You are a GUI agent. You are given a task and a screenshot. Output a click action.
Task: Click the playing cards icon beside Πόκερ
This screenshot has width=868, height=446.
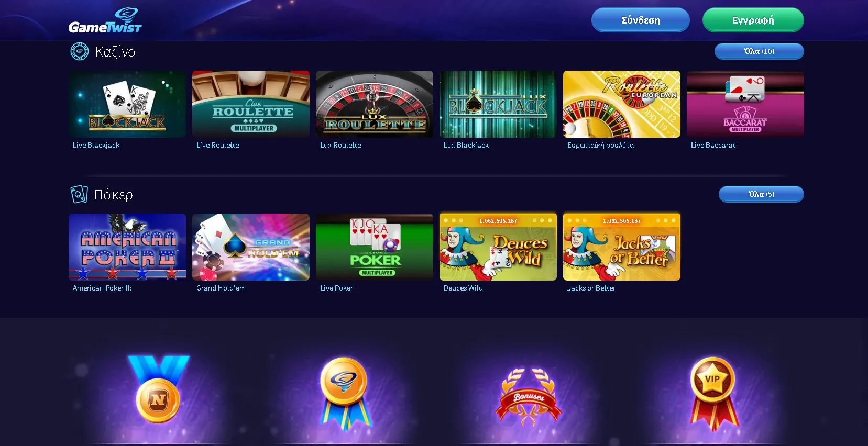tap(79, 194)
